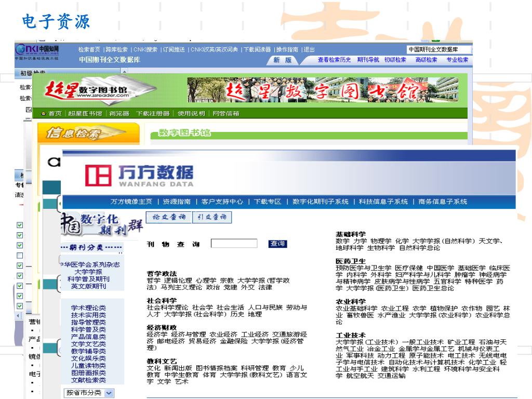The image size is (532, 399).
Task: Click the left scroll arrow in CNKI window
Action: click(18, 316)
